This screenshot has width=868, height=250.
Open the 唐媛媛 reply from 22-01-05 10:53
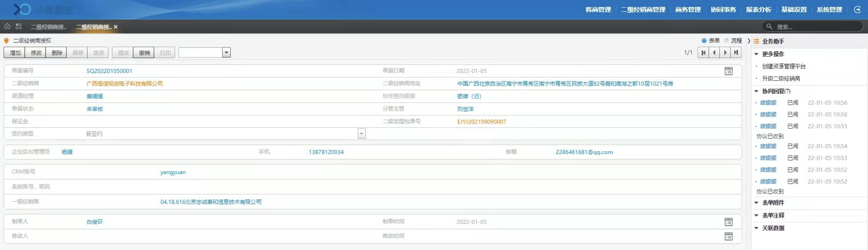pos(768,158)
